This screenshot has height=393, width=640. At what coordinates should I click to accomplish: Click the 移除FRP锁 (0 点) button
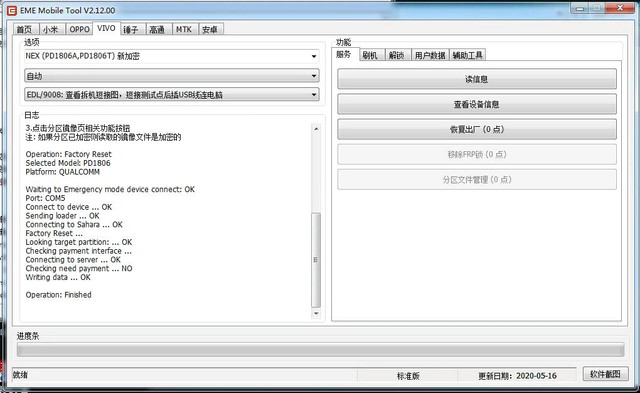pos(477,154)
